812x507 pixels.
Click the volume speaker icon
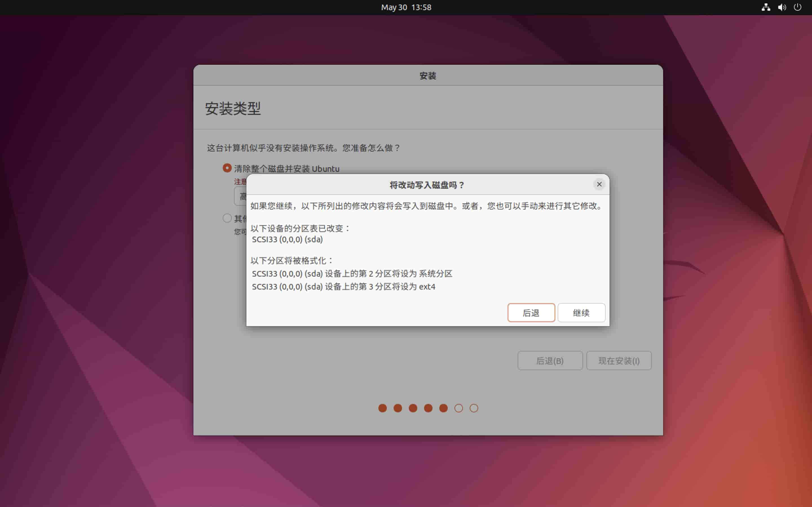coord(782,7)
